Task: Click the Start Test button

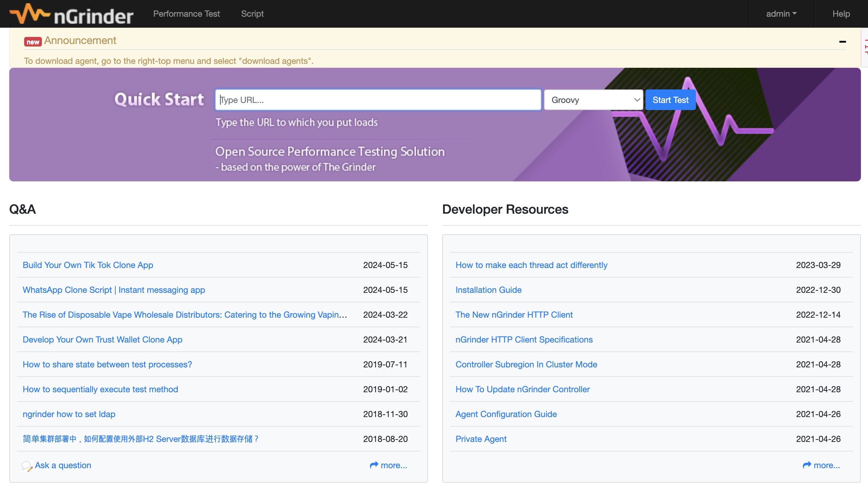Action: pos(670,100)
